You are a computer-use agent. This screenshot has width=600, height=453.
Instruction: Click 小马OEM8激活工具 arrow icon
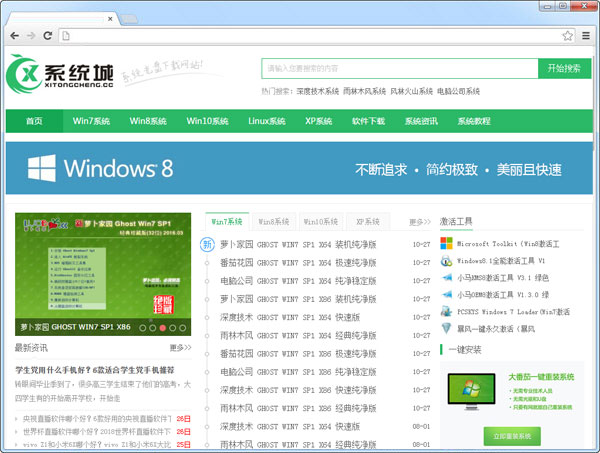(447, 294)
